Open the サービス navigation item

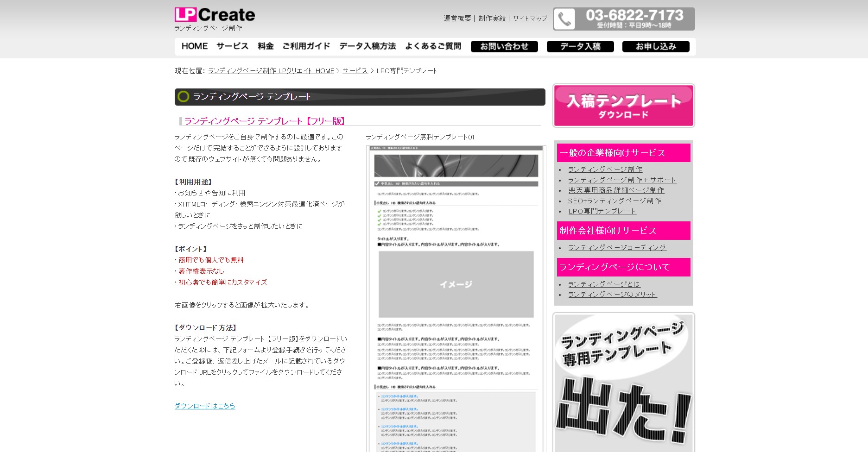232,46
